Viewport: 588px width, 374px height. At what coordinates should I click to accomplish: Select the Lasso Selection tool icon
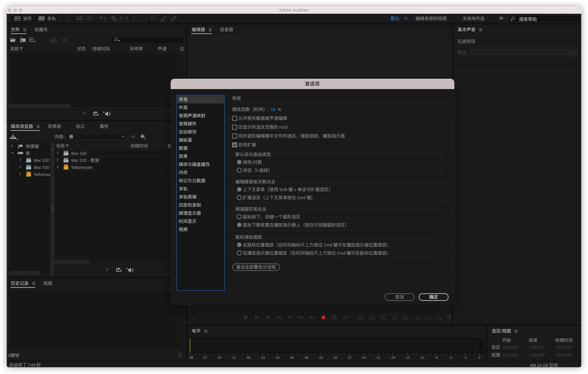pyautogui.click(x=154, y=18)
